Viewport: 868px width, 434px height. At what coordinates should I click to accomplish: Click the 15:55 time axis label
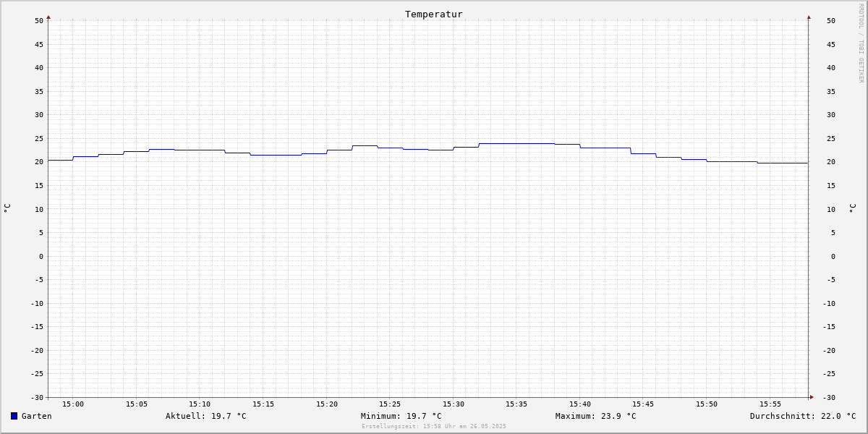(x=770, y=404)
